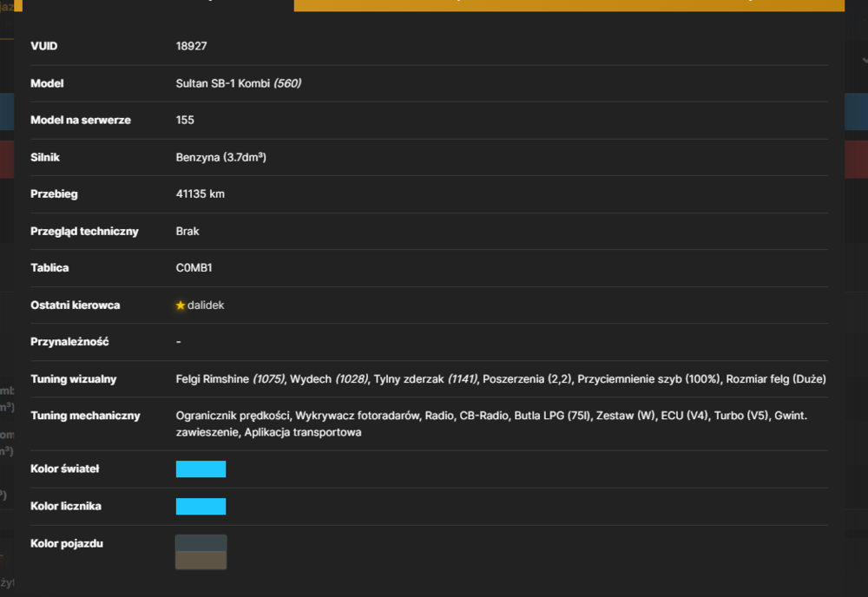Click the Tylny zderzak (1141) entry

[x=425, y=379]
